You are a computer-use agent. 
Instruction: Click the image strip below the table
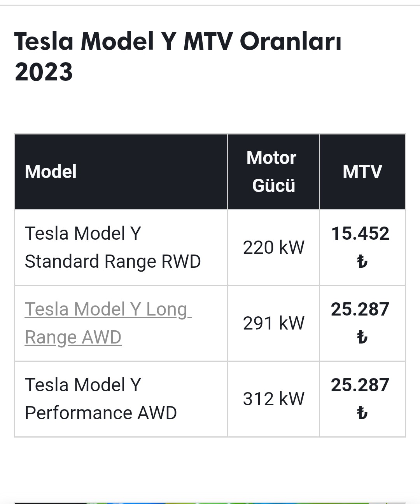click(x=210, y=502)
